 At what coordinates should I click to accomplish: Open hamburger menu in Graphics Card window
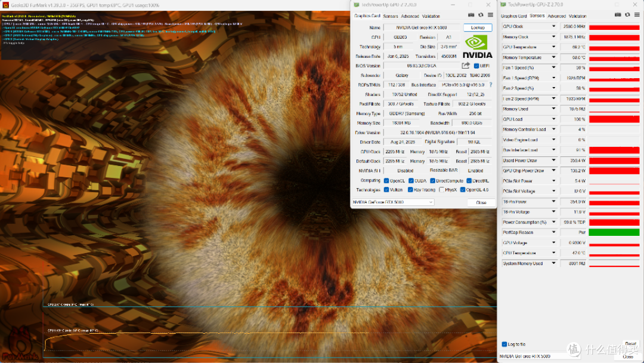(x=490, y=15)
